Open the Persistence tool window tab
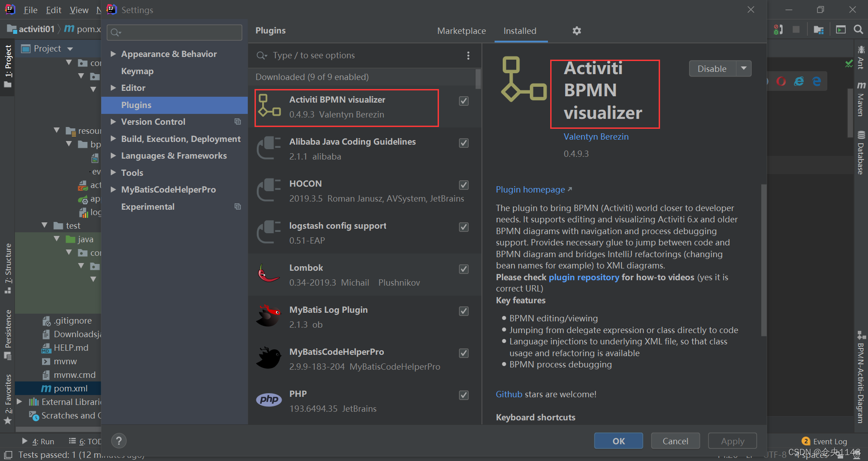 pyautogui.click(x=8, y=334)
